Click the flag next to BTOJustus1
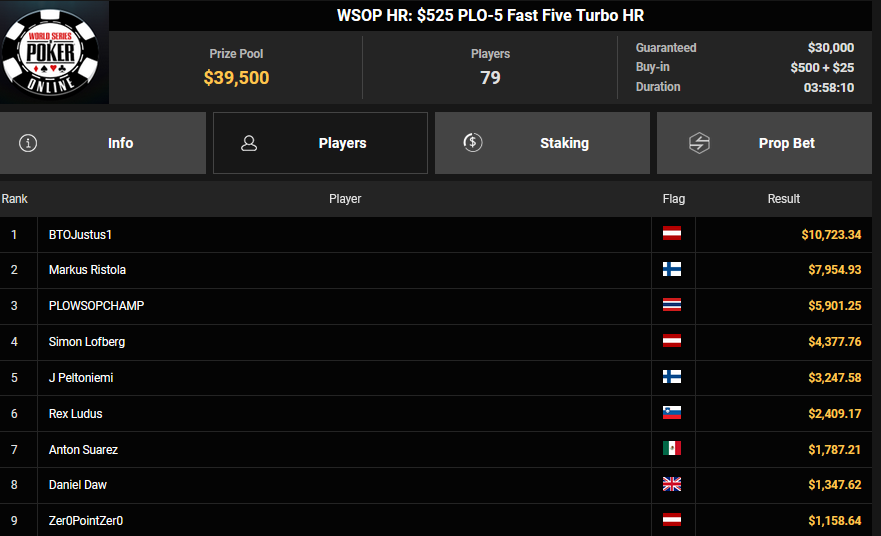Viewport: 881px width, 536px height. click(x=672, y=234)
